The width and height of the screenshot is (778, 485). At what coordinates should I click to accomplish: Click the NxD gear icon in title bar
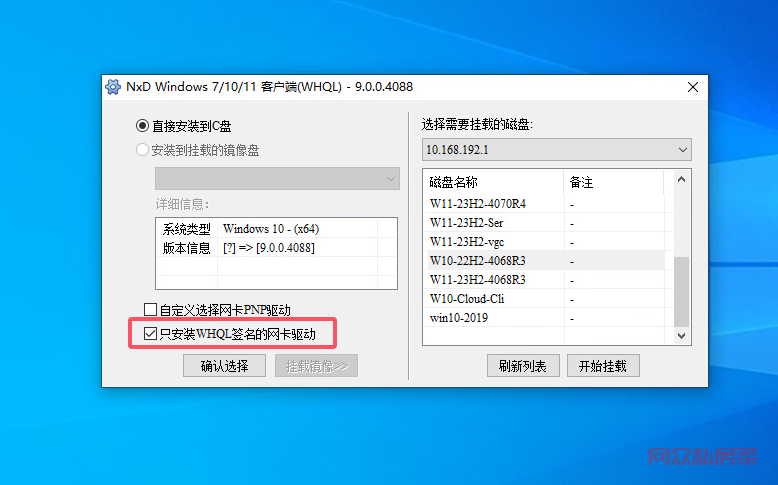[113, 87]
